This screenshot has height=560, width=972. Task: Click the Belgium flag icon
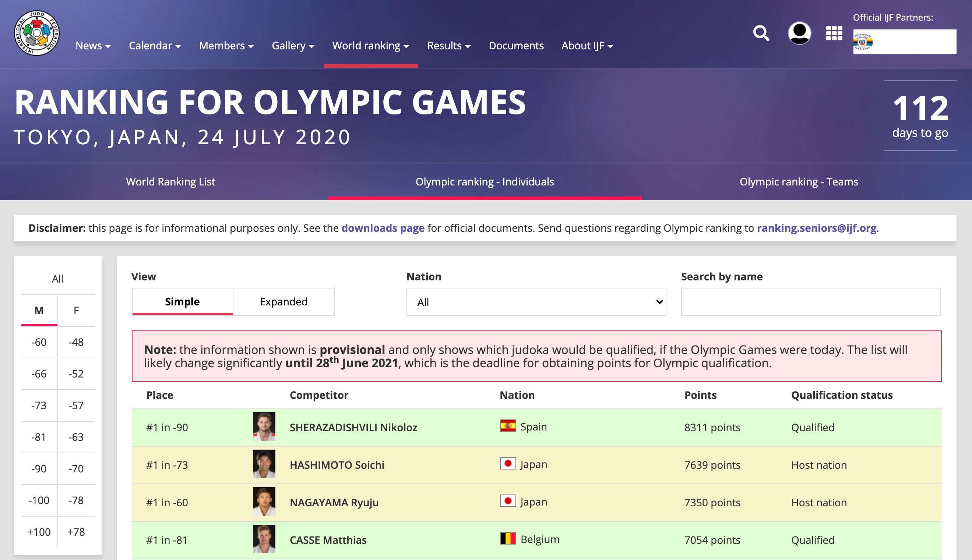pos(508,538)
